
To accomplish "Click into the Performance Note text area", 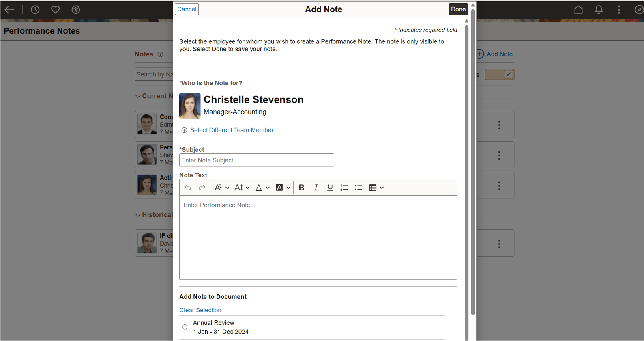I will tap(318, 237).
